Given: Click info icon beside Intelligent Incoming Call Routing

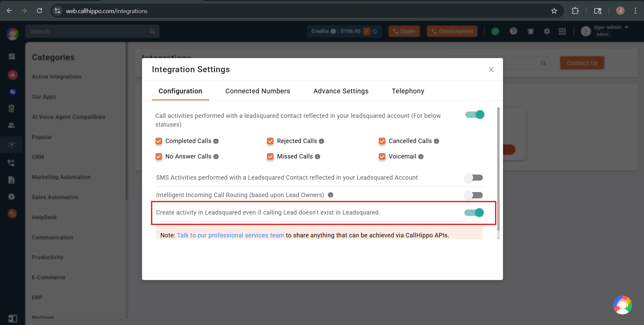Looking at the screenshot, I should [330, 195].
